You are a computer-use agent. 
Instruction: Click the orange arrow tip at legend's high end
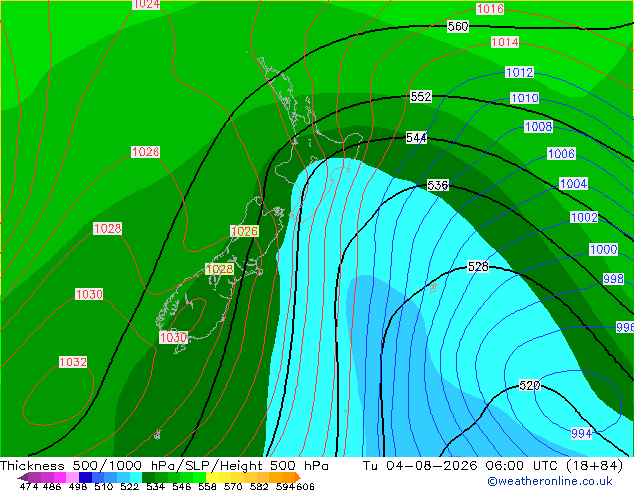pyautogui.click(x=298, y=477)
